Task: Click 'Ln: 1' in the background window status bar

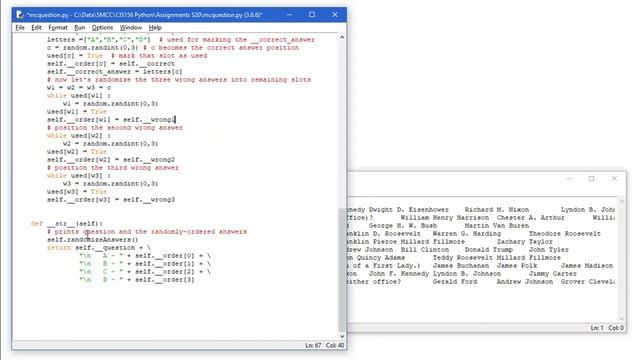Action: tap(597, 328)
